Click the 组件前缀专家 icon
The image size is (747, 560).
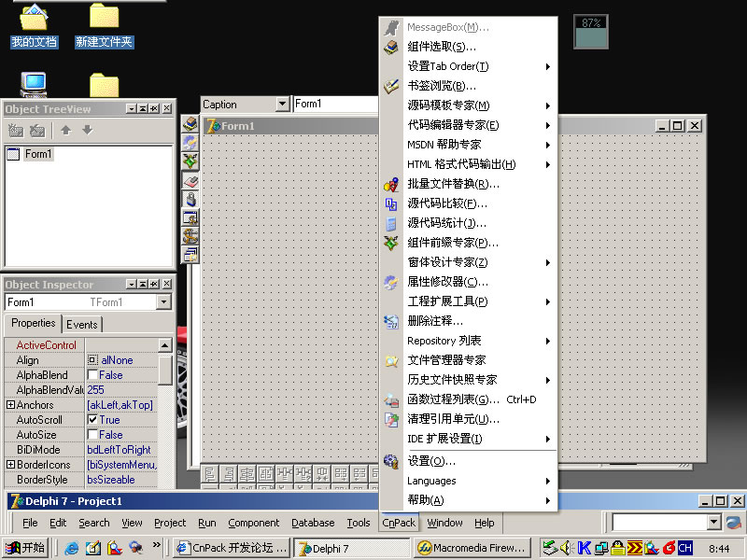[x=392, y=243]
